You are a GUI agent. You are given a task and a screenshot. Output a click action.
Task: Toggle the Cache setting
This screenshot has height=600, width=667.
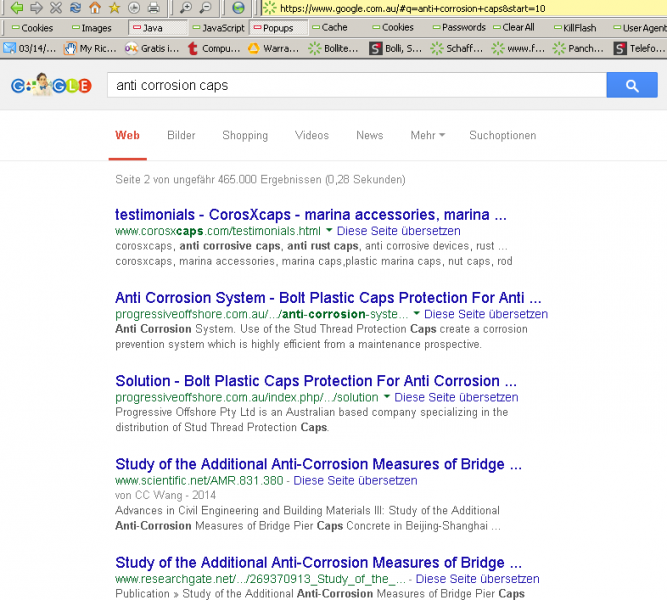coord(330,28)
